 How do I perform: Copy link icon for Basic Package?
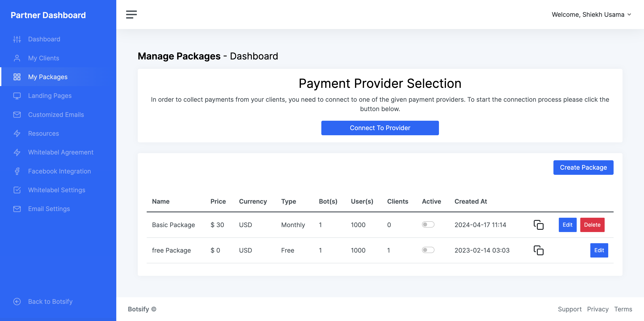pyautogui.click(x=538, y=225)
